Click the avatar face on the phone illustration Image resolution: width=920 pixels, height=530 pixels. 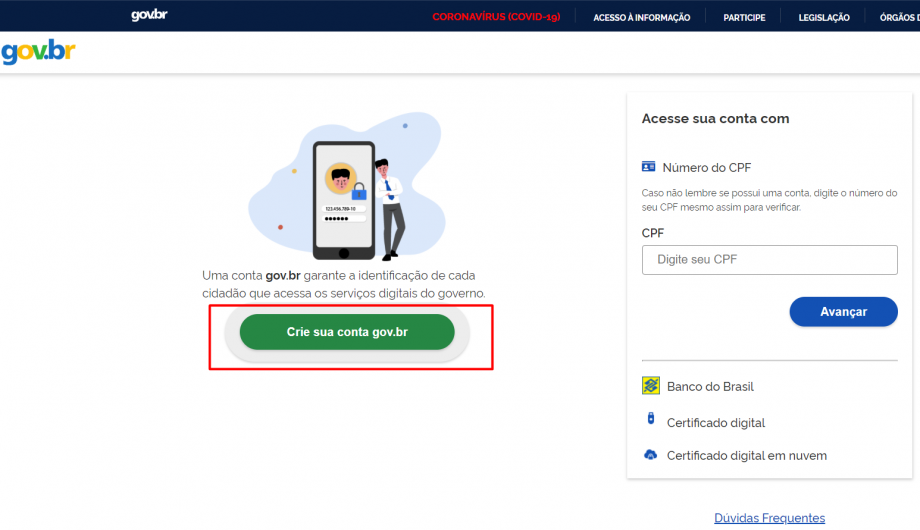[x=341, y=180]
